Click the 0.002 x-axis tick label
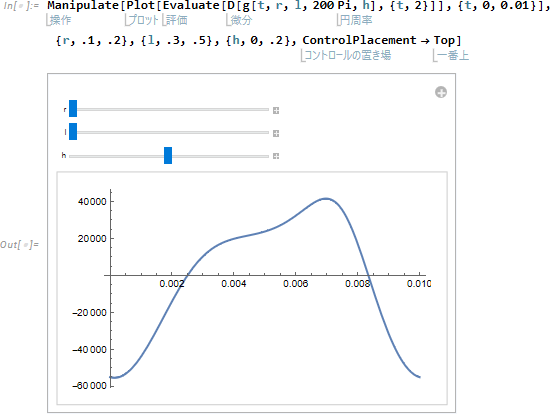 click(172, 284)
